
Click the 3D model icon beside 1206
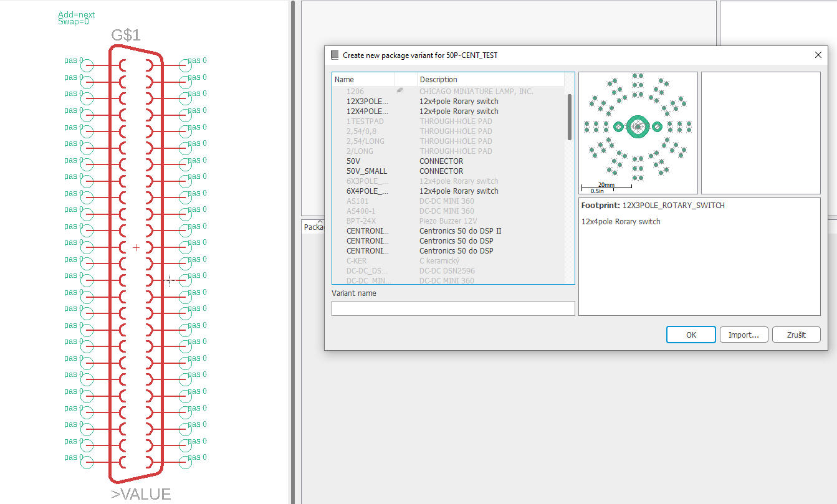pyautogui.click(x=400, y=91)
